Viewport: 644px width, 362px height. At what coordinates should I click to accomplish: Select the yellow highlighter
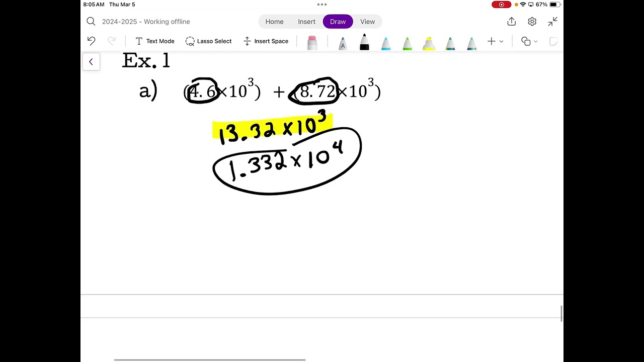(x=429, y=43)
